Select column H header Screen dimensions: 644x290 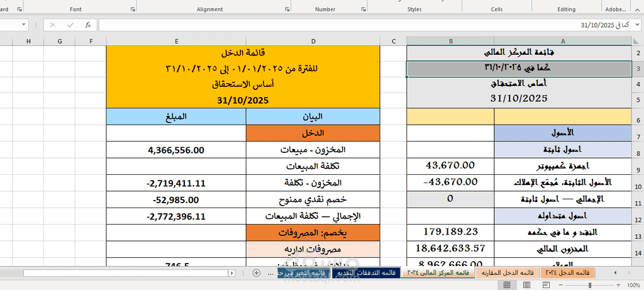28,41
